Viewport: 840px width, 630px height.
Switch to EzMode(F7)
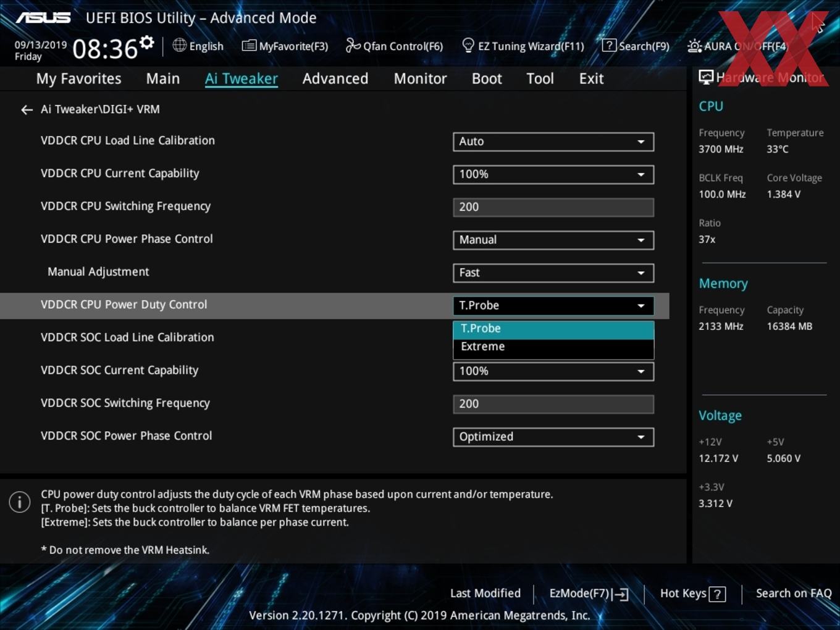coord(589,594)
